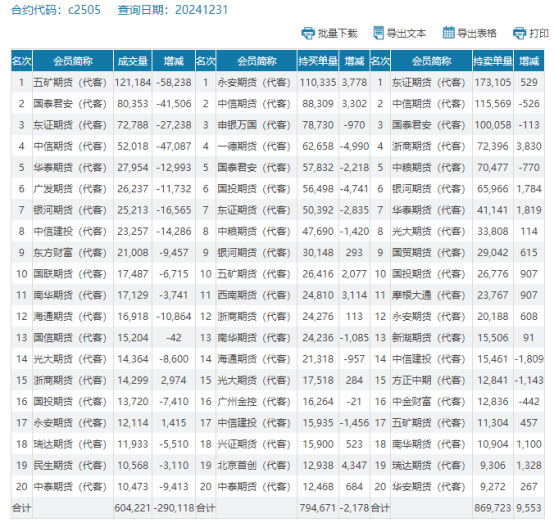Open the 导出表格 link

tap(477, 34)
